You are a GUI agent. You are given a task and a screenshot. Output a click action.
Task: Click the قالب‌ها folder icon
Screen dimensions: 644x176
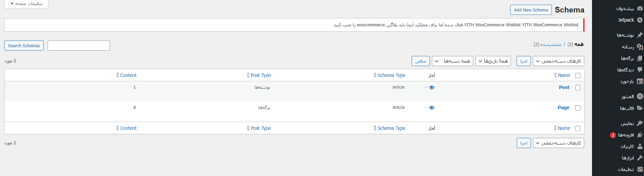640,108
